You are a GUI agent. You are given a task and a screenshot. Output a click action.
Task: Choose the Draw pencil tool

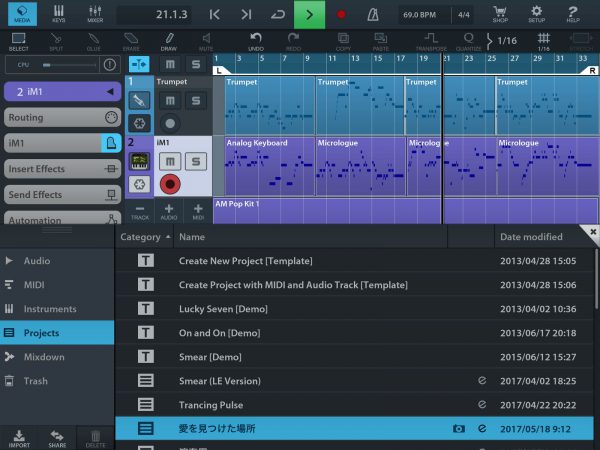point(169,42)
